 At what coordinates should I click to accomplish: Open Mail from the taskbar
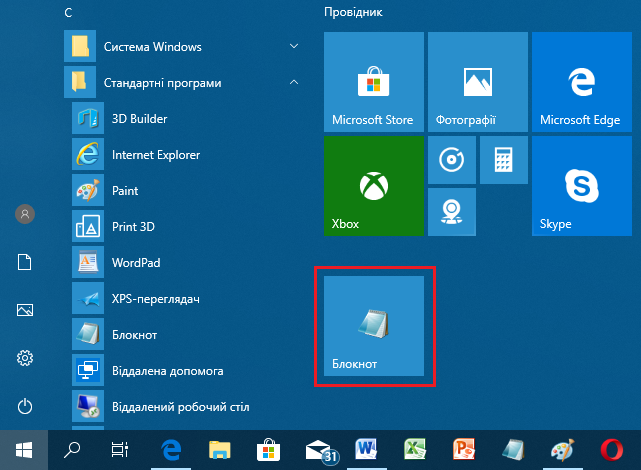322,451
